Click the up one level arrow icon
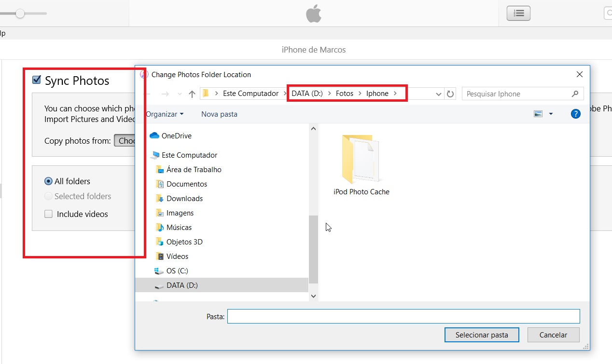The image size is (612, 364). pyautogui.click(x=192, y=94)
